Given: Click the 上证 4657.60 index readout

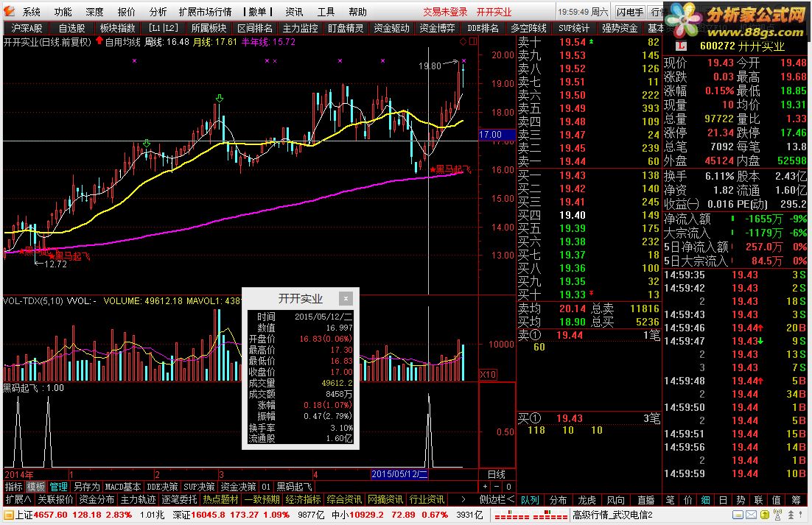Looking at the screenshot, I should point(41,515).
